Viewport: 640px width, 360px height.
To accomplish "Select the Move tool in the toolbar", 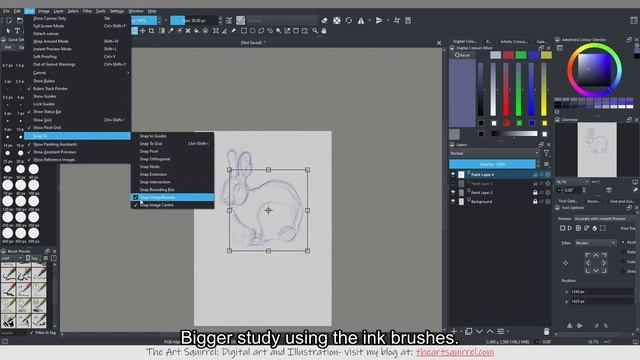I will pyautogui.click(x=142, y=31).
